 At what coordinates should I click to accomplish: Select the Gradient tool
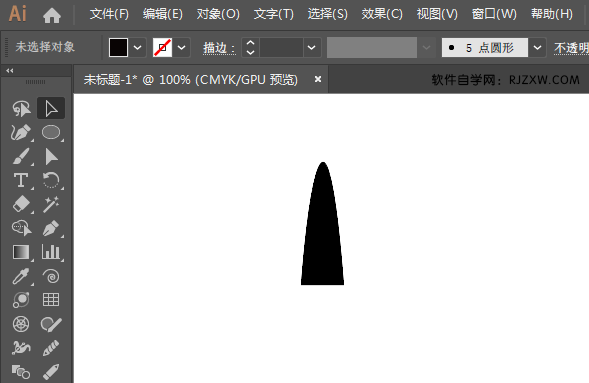coord(21,252)
